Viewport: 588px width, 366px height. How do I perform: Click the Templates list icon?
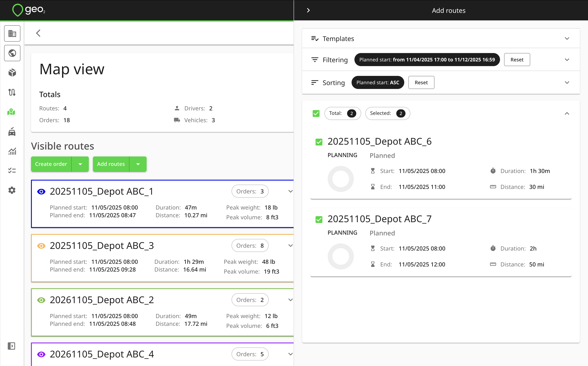(x=315, y=39)
